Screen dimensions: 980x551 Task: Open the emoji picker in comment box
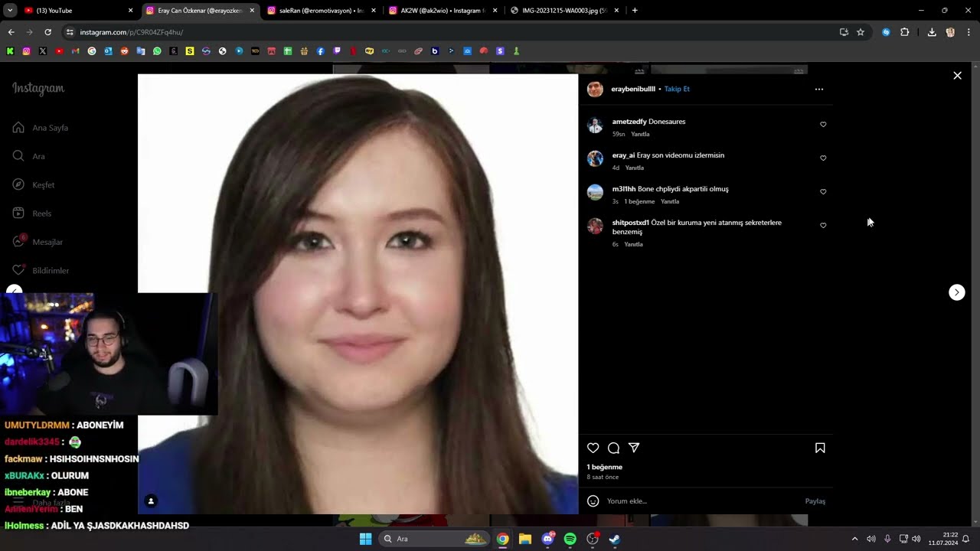point(593,500)
